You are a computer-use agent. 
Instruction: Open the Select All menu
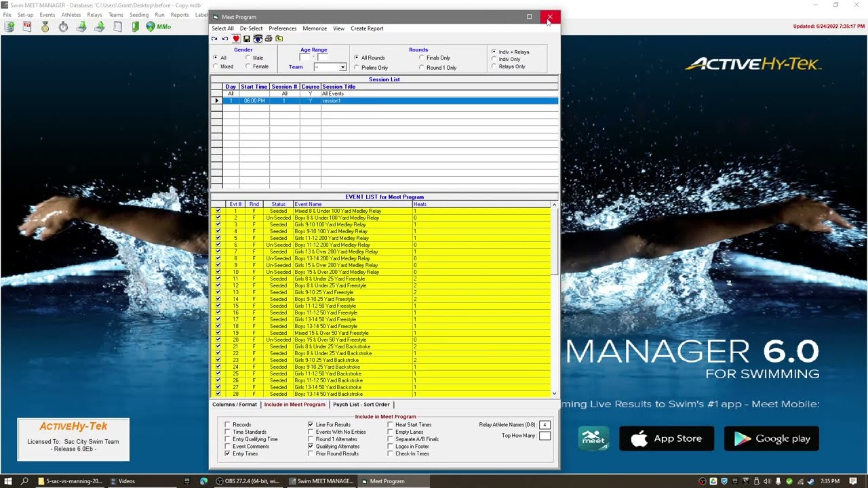coord(223,28)
